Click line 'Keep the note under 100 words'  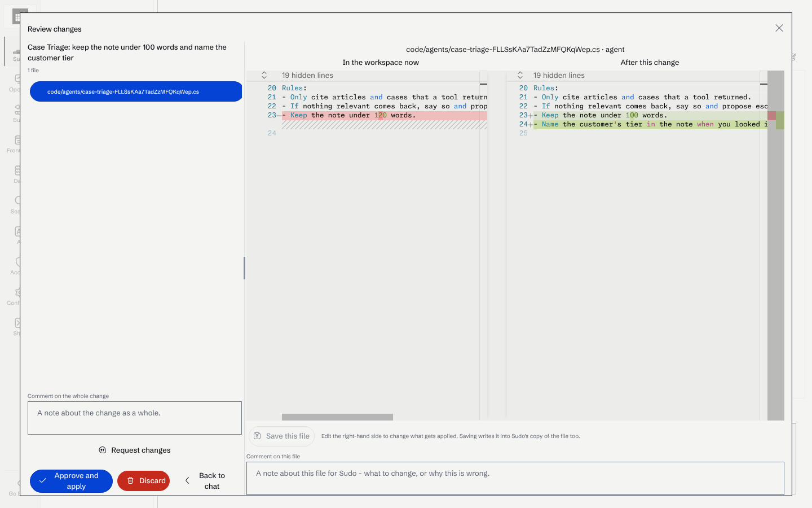[650, 115]
